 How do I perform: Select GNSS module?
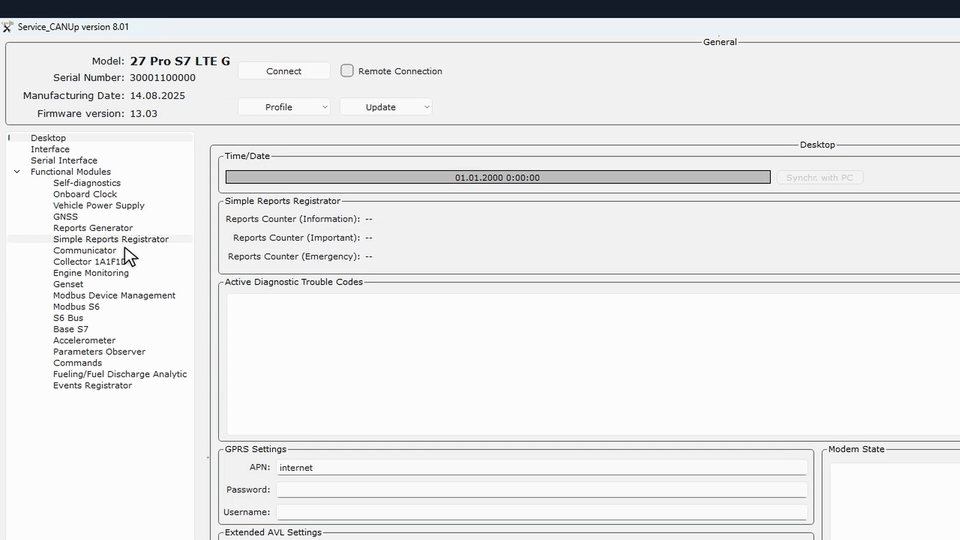pyautogui.click(x=66, y=217)
